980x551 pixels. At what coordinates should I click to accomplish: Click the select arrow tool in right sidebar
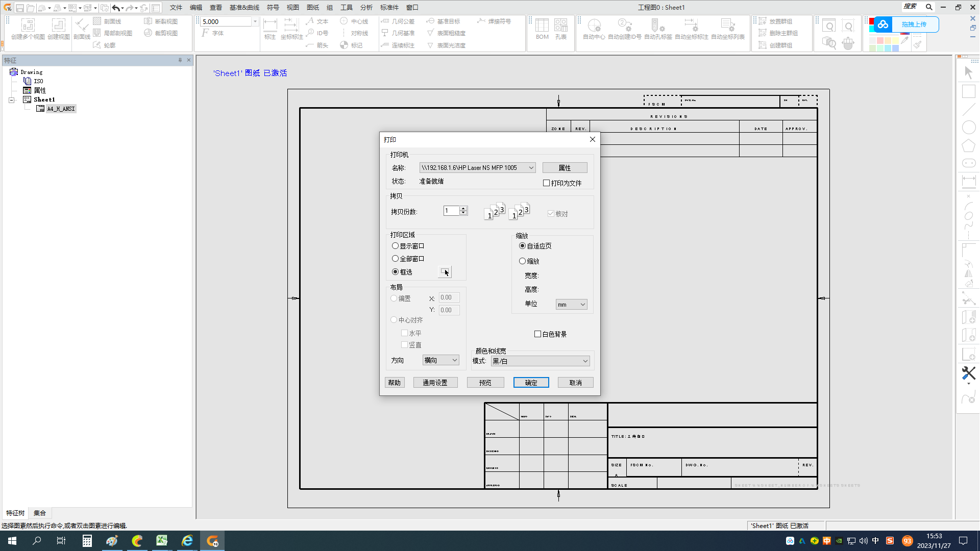968,73
